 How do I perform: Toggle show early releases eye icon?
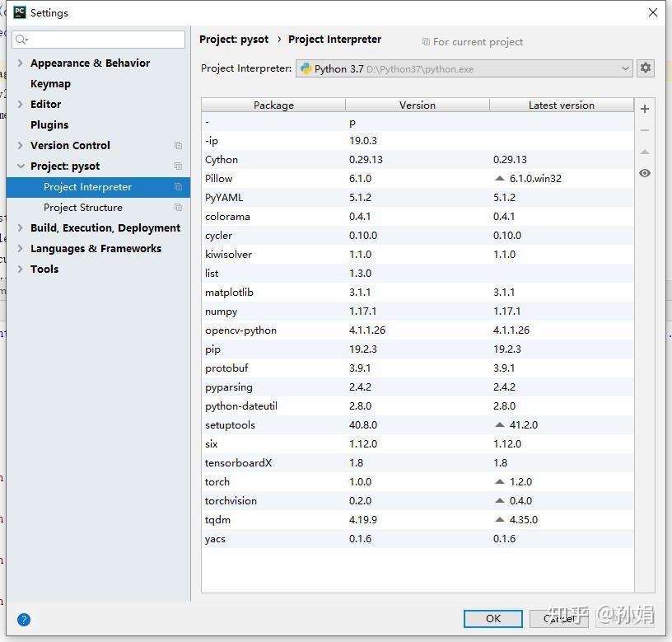click(x=644, y=173)
